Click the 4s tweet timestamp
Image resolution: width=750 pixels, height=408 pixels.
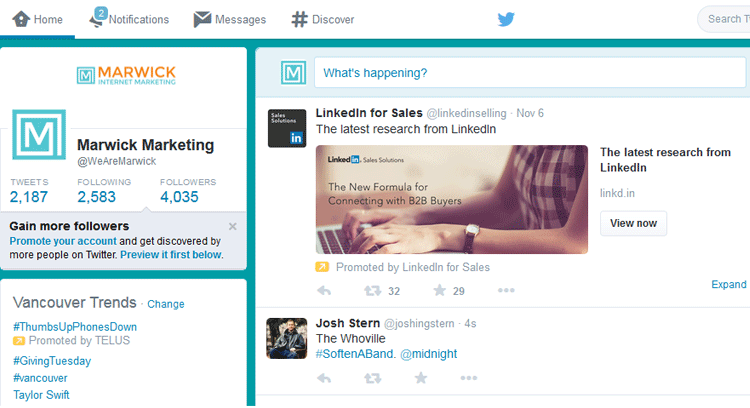point(470,324)
